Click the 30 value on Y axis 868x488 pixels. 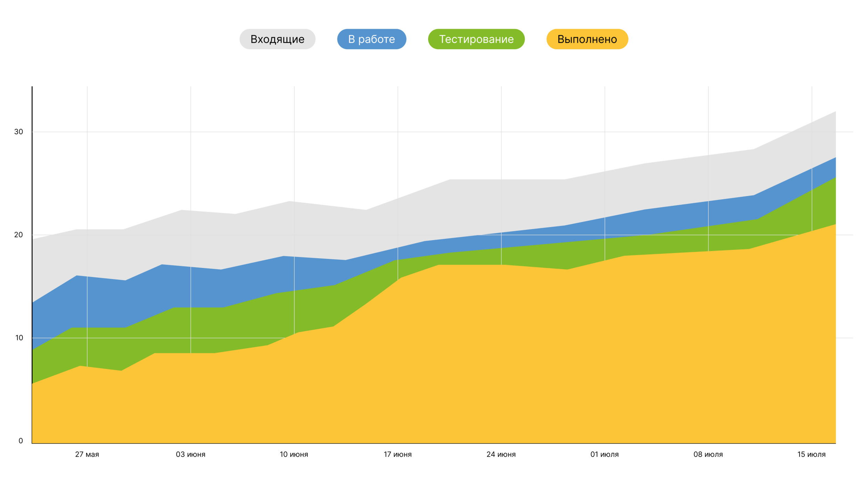18,132
